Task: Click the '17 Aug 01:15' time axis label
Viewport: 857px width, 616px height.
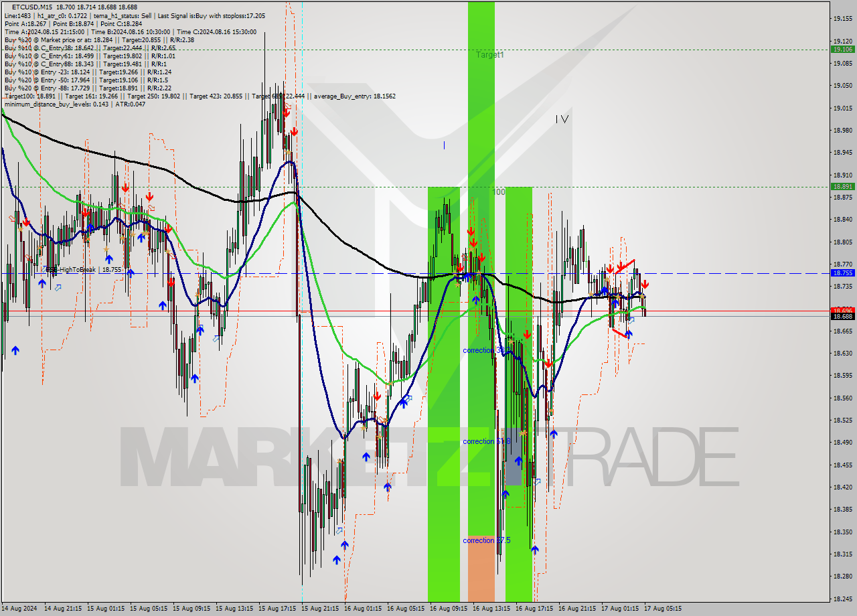Action: (x=620, y=609)
